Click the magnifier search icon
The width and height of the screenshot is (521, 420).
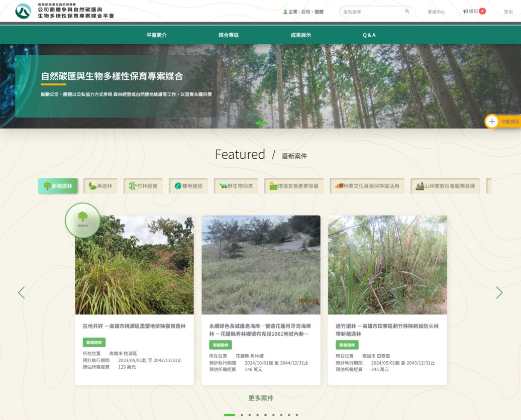(407, 12)
